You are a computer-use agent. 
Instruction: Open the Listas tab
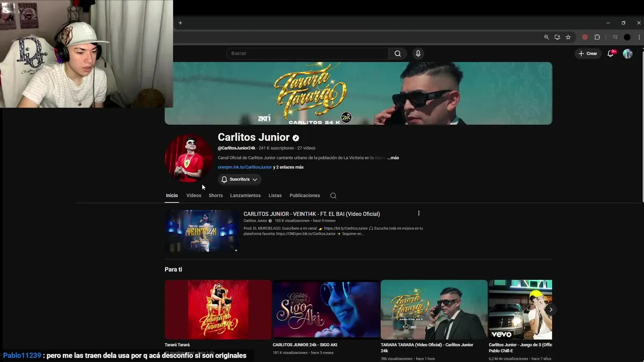tap(275, 196)
